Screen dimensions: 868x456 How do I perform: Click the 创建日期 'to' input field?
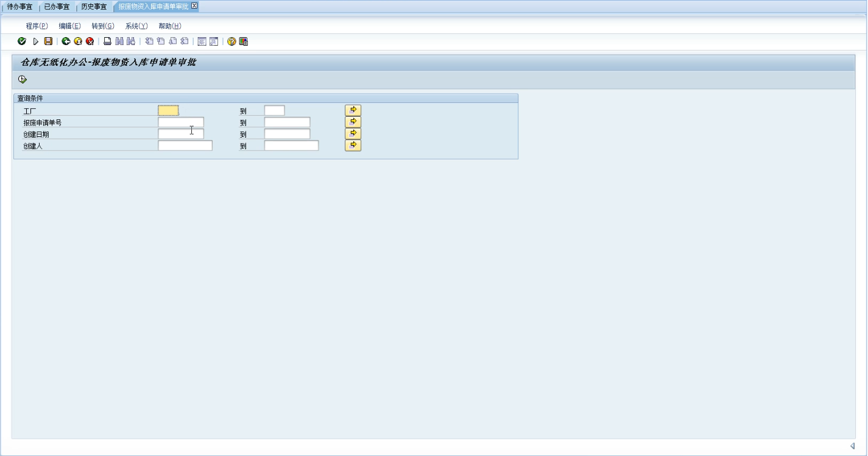287,134
